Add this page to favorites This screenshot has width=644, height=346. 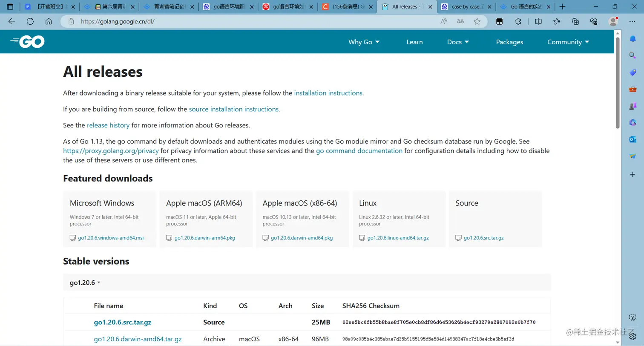click(477, 21)
